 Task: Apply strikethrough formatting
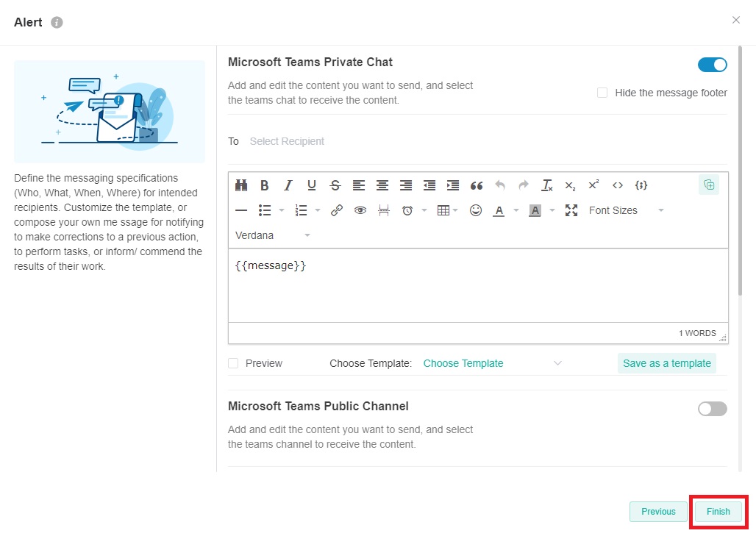click(x=335, y=185)
